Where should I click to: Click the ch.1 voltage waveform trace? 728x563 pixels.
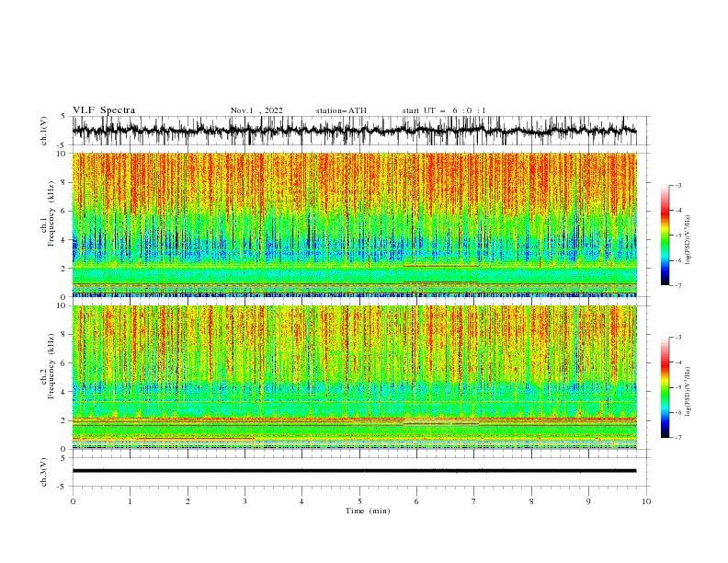tap(354, 131)
